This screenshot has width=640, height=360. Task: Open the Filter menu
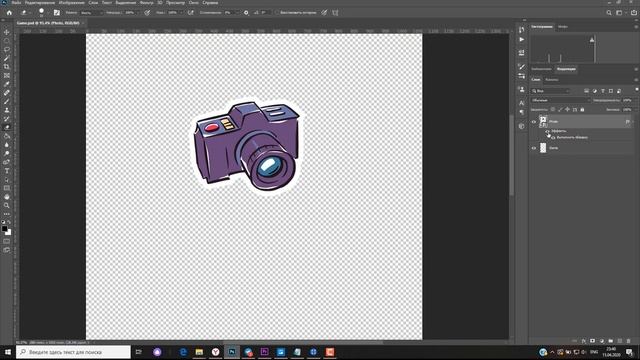146,2
